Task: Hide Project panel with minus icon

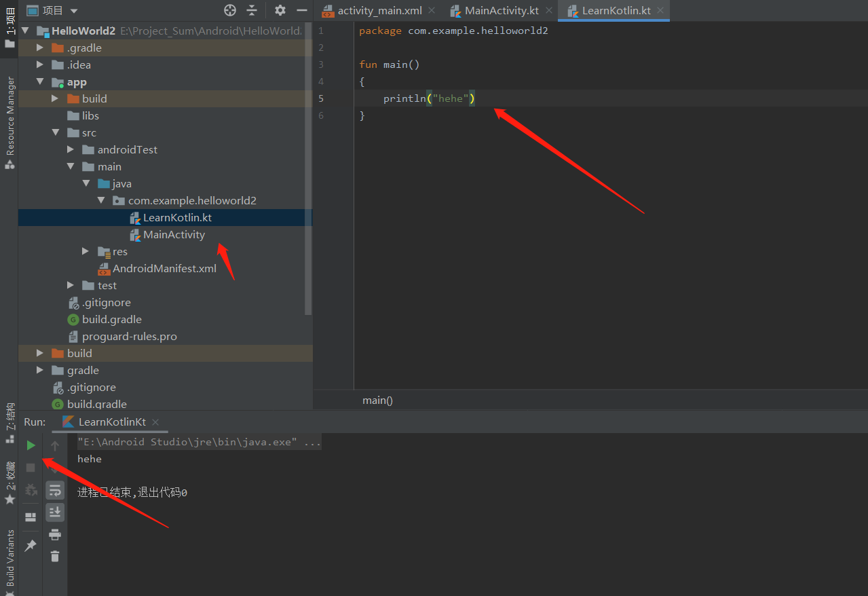Action: click(301, 10)
